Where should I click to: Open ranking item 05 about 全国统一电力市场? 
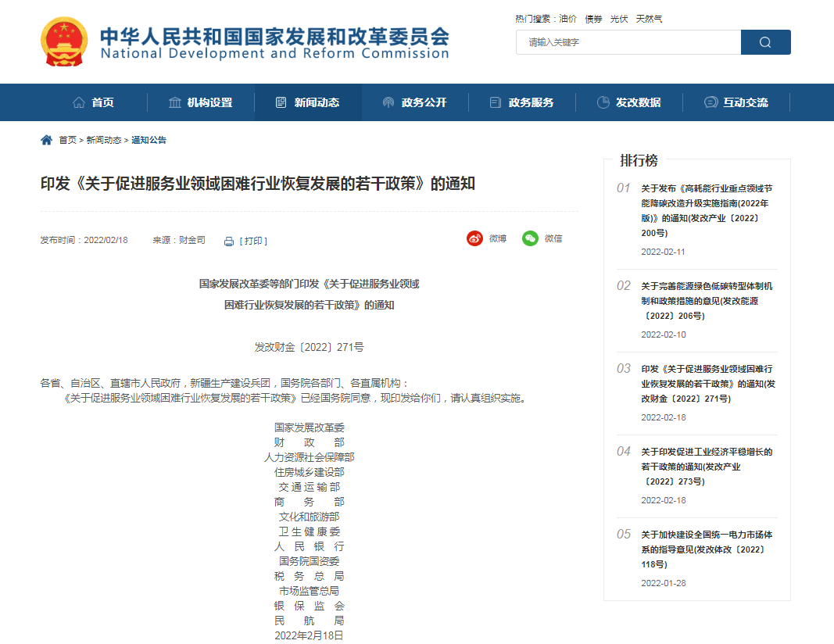[707, 549]
